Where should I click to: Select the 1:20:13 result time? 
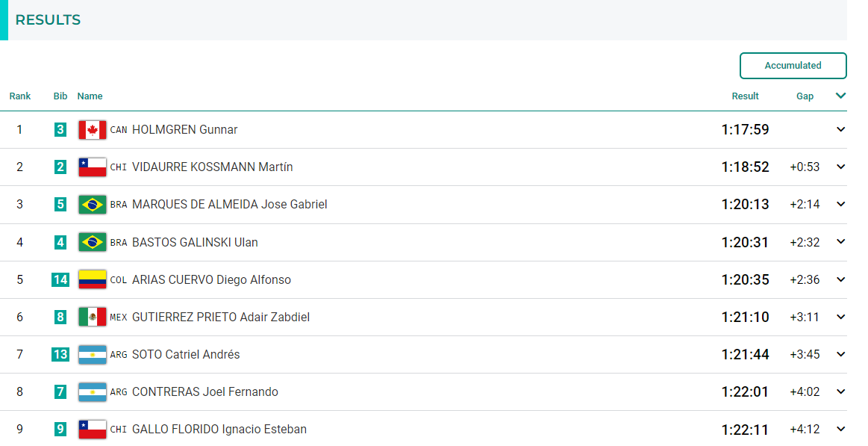click(x=745, y=205)
